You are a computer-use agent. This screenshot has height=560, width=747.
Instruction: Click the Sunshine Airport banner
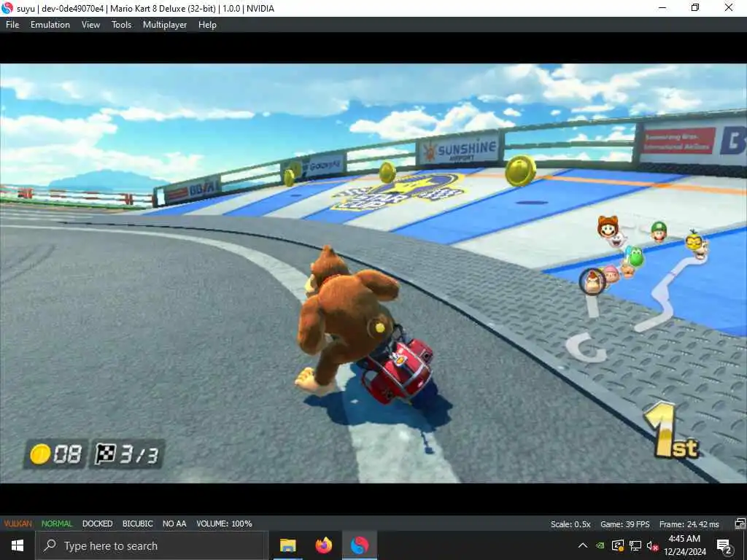point(460,149)
